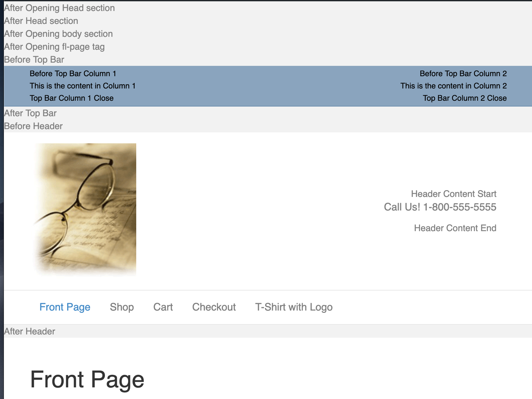Click the 'Header Content Start' text
The height and width of the screenshot is (399, 532).
pos(454,194)
